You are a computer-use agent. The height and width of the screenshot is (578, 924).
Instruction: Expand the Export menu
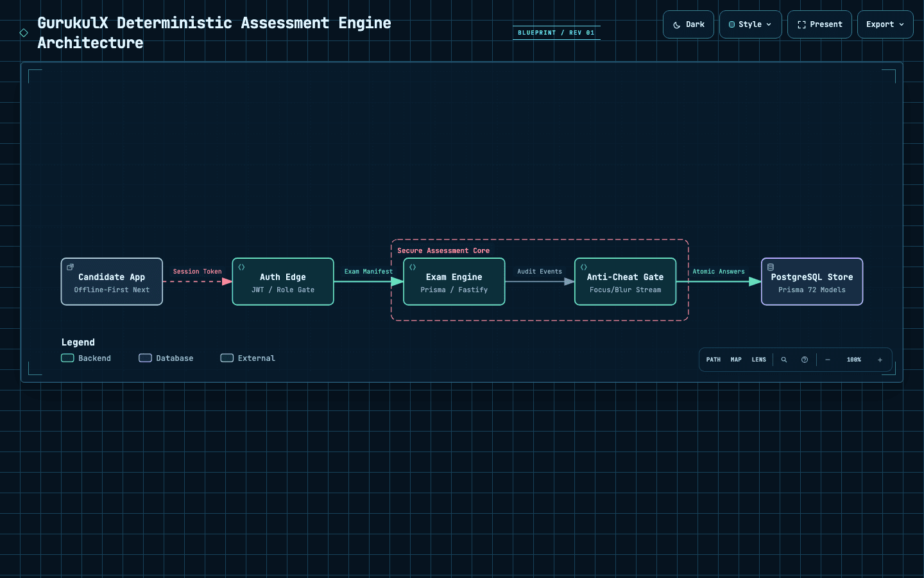click(x=885, y=24)
